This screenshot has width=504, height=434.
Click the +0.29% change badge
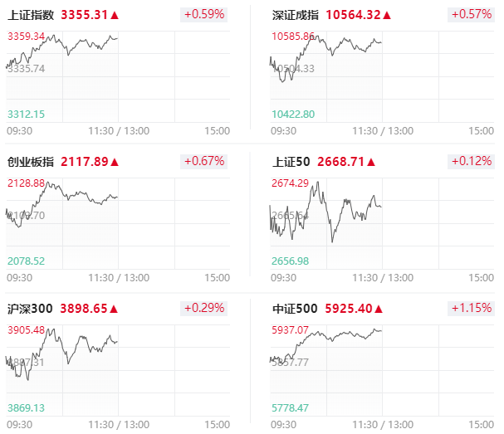(203, 308)
